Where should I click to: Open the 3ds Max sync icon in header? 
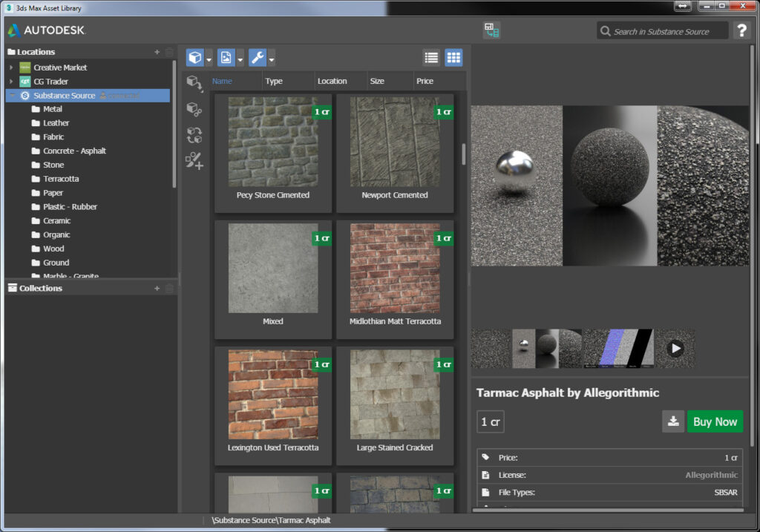(x=491, y=30)
